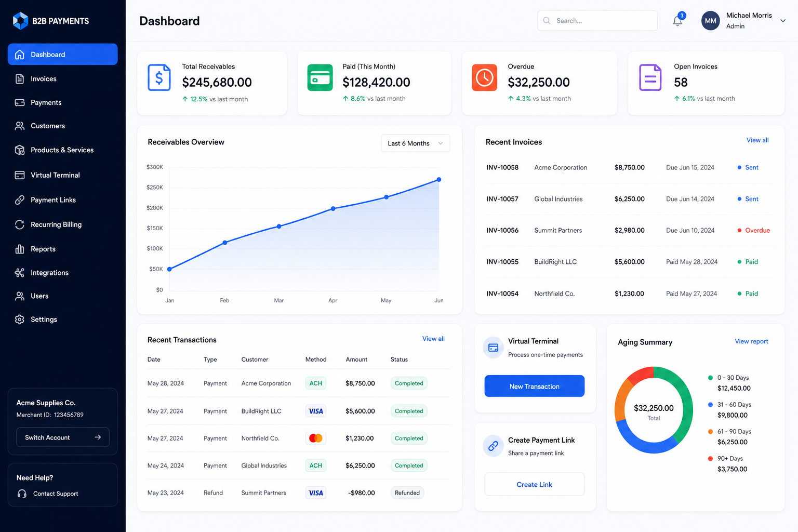Click the Recurring Billing refresh icon
Viewport: 798px width, 532px height.
pyautogui.click(x=20, y=224)
